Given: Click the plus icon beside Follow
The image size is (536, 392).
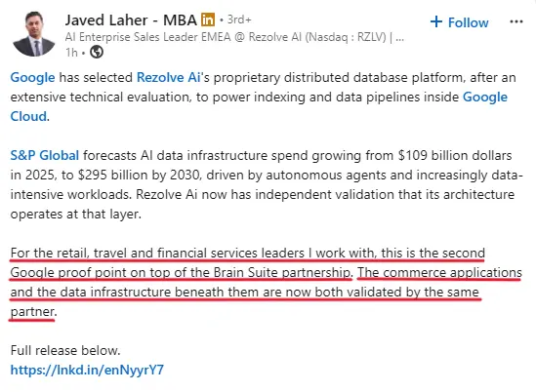Looking at the screenshot, I should pyautogui.click(x=436, y=21).
